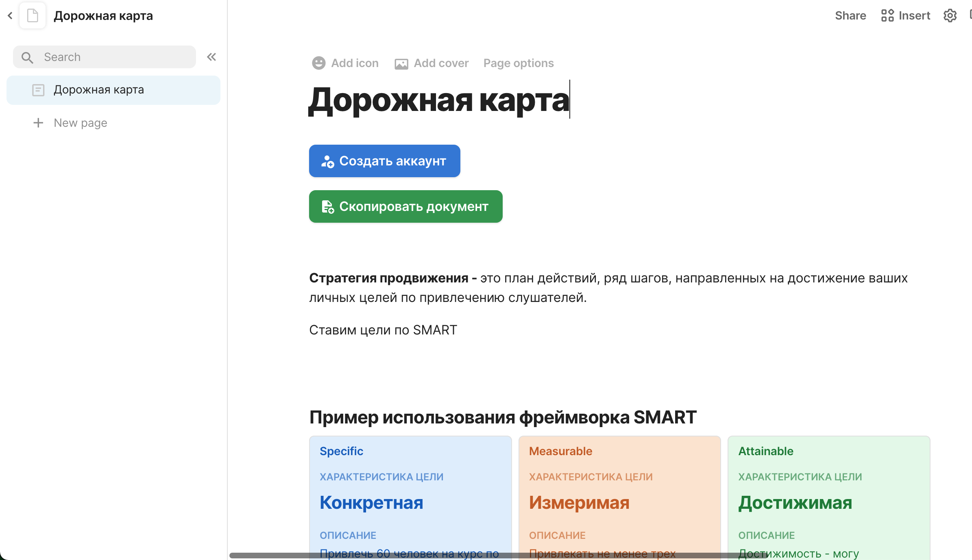Click the blue Specific card heading
Viewport: 972px width, 560px height.
pyautogui.click(x=341, y=451)
